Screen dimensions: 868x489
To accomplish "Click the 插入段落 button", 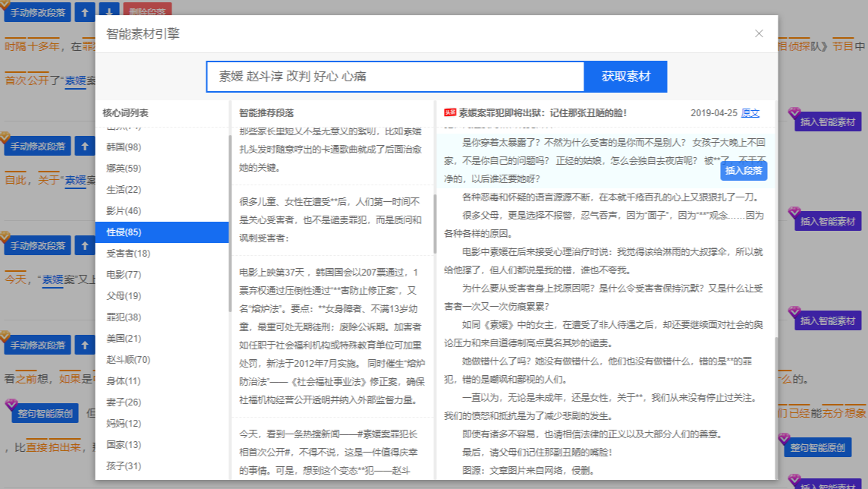I will pyautogui.click(x=744, y=171).
